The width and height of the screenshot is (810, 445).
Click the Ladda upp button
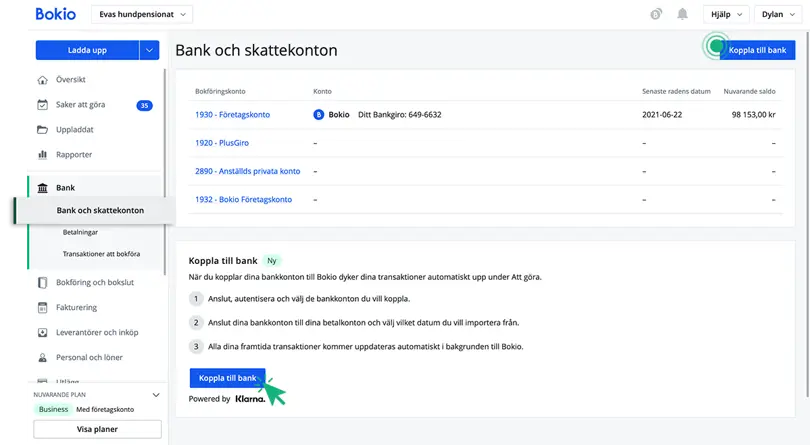(x=87, y=50)
